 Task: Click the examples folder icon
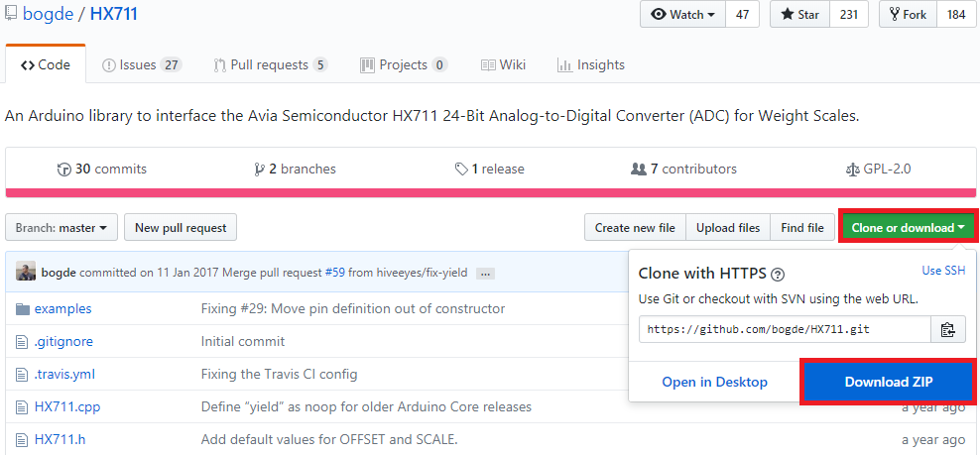(x=23, y=309)
